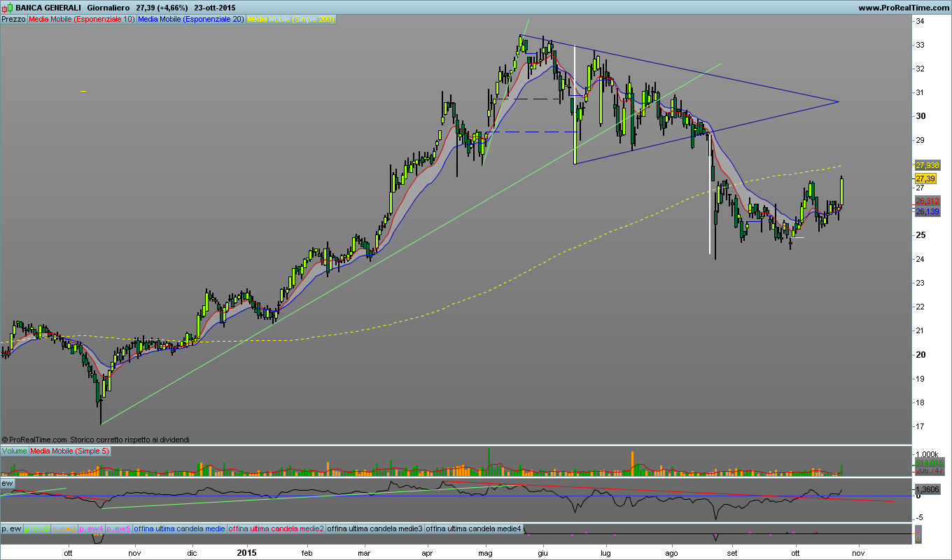Click blue 'offina ultima candela medie' label

pos(179,529)
